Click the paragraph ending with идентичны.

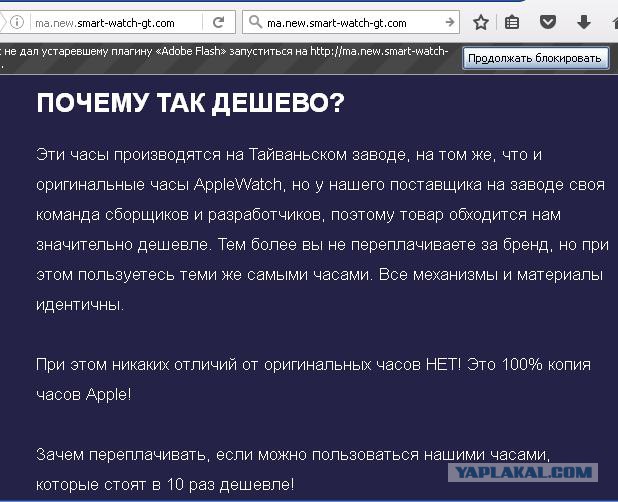pyautogui.click(x=322, y=229)
